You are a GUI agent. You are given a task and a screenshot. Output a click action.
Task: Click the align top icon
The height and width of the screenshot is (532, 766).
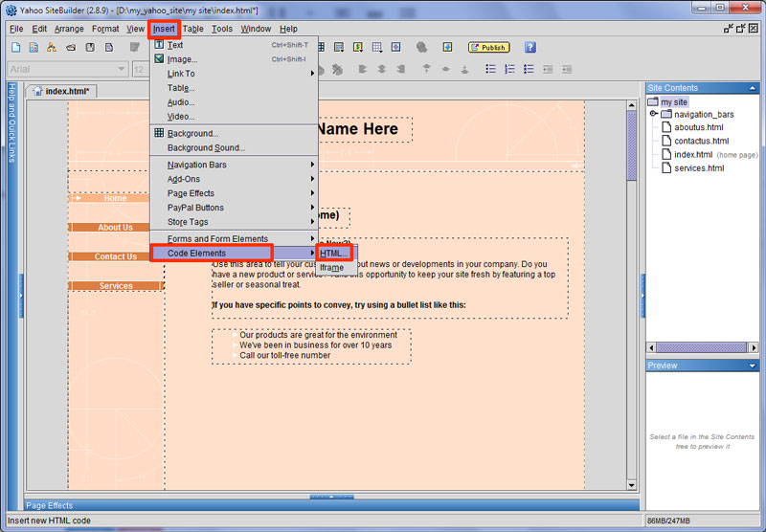click(x=426, y=69)
